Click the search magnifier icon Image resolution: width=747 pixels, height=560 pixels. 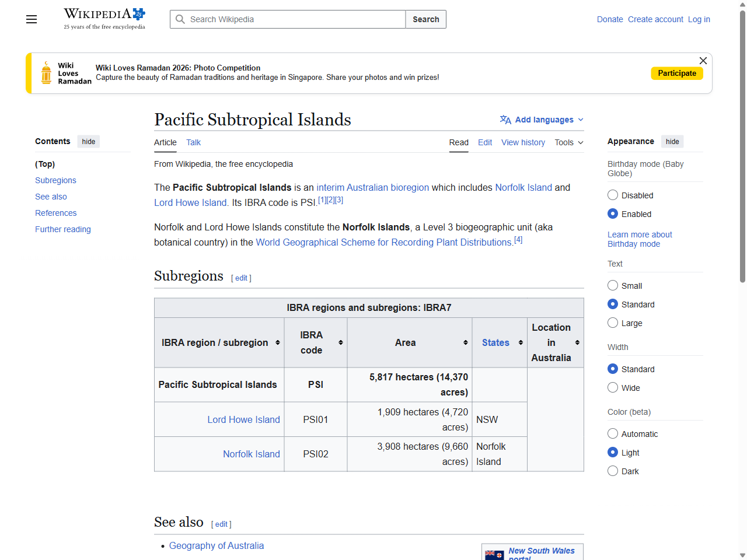pyautogui.click(x=180, y=19)
